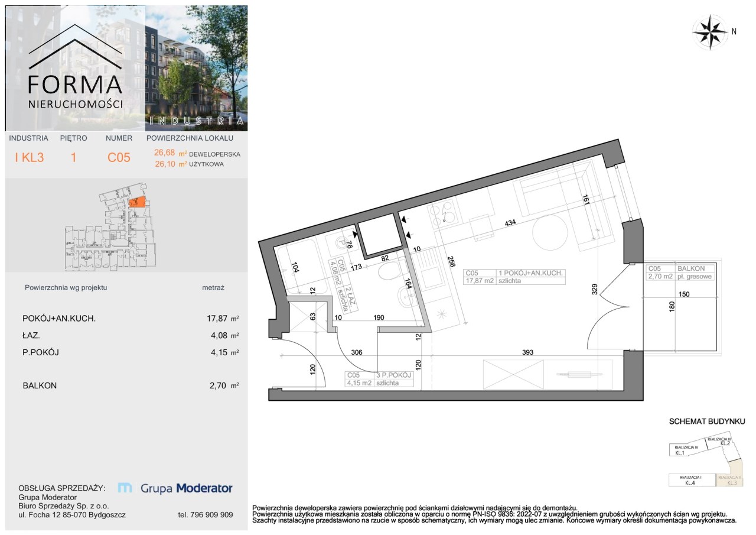
Task: Click the unit number 'C05' in header
Action: (119, 158)
